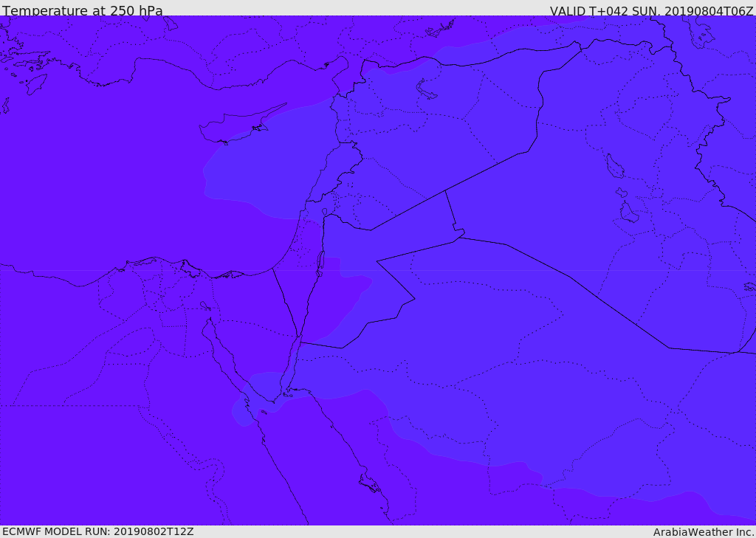Click the 'Temperature at 250 hPa' title text

(83, 10)
